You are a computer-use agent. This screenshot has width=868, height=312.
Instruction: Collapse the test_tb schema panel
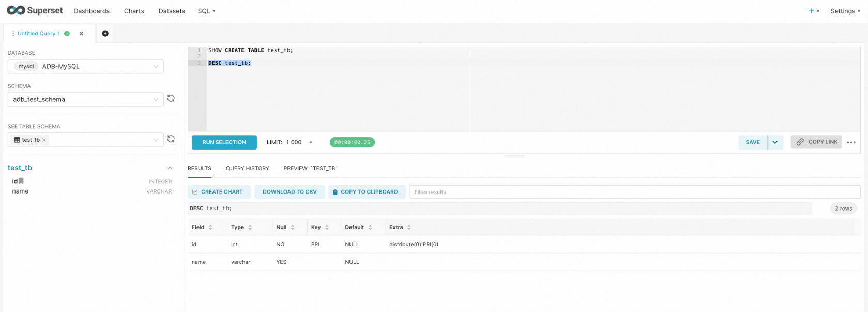click(x=170, y=168)
